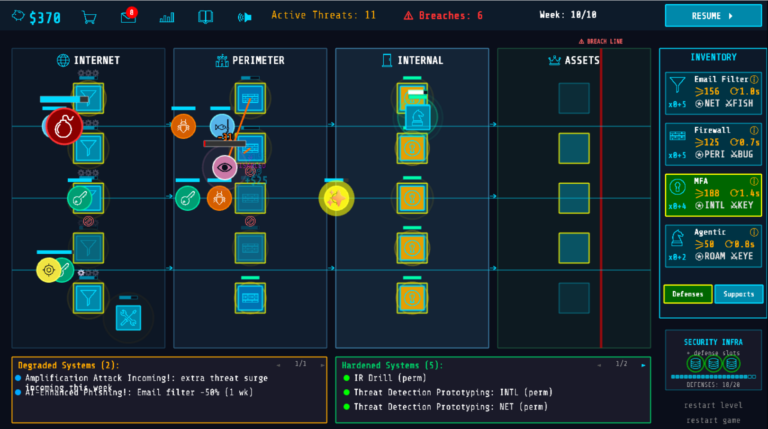Click the "Active Threats: 11" counter
768x429 pixels.
click(x=324, y=15)
